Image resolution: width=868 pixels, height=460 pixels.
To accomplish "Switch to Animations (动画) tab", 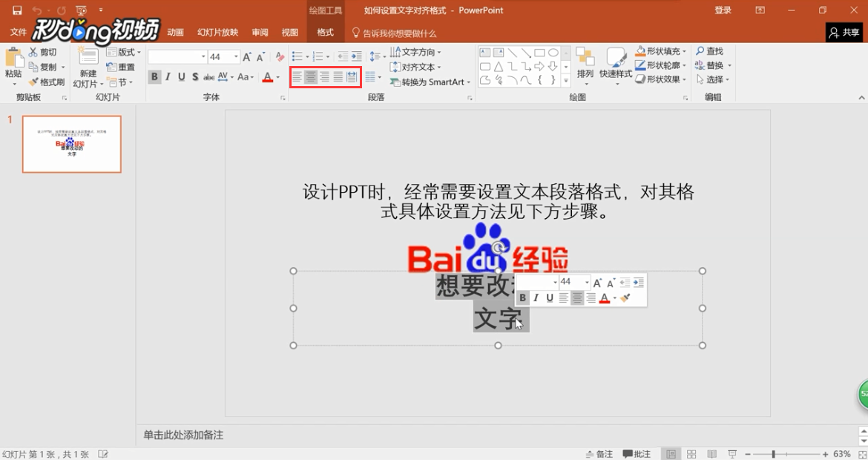I will pos(176,32).
